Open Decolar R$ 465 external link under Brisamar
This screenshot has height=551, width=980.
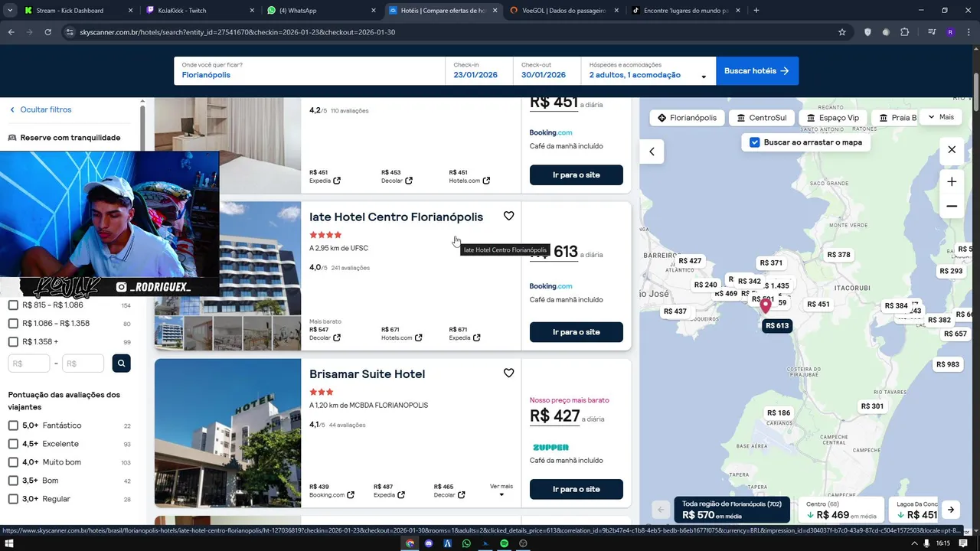[x=461, y=495]
